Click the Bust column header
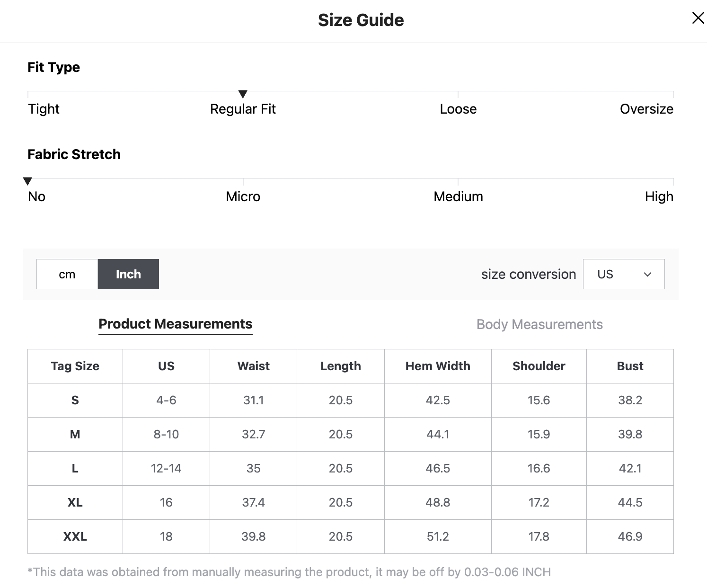This screenshot has width=707, height=588. coord(630,366)
